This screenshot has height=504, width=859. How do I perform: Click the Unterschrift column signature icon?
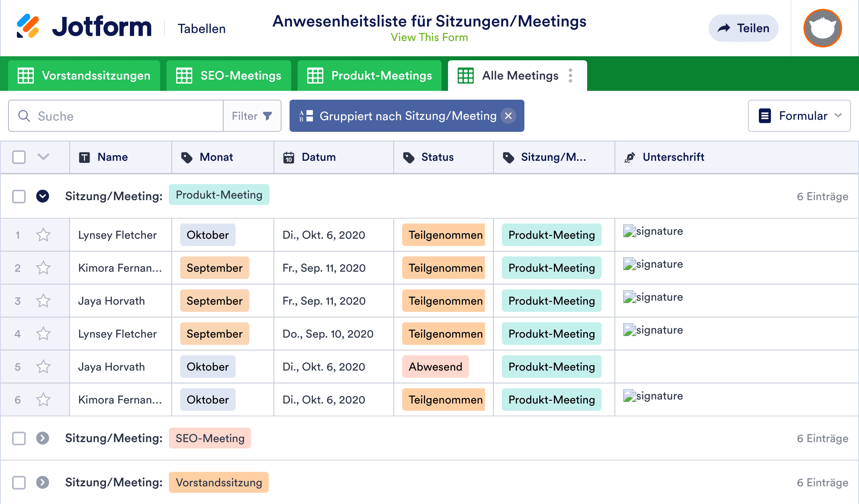629,157
